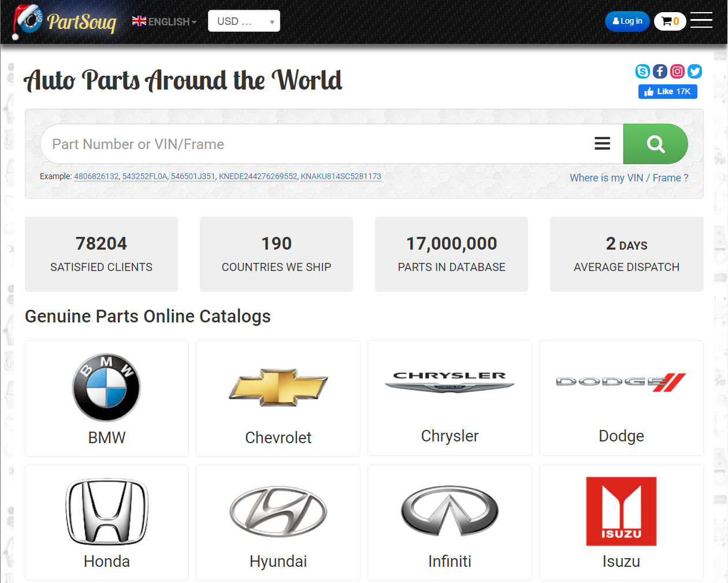Open the Instagram social icon
Screen dimensions: 728x583
(x=677, y=71)
